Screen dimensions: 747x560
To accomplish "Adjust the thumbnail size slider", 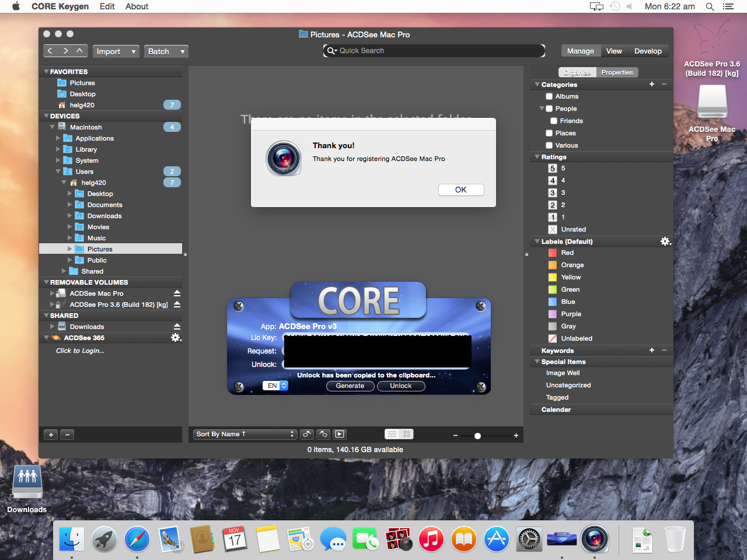I will [477, 436].
